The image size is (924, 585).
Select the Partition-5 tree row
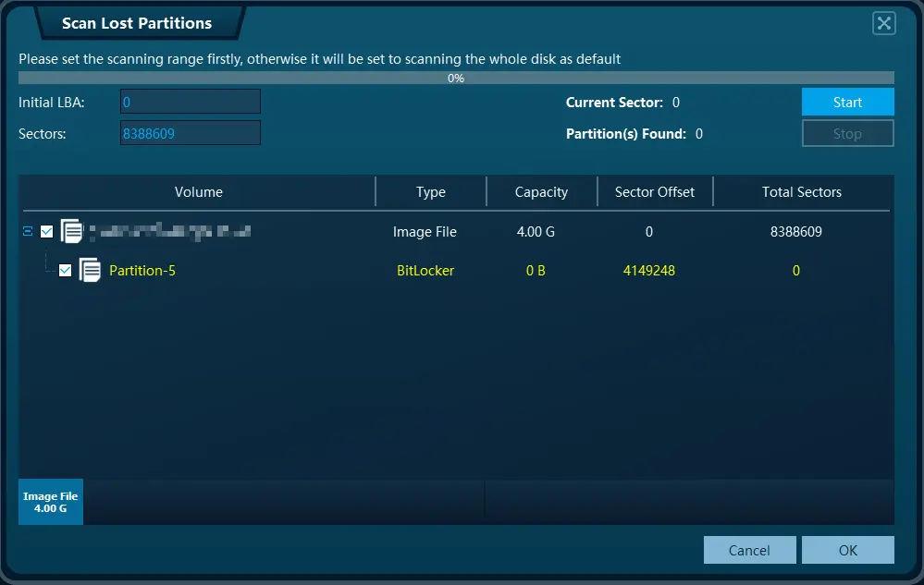coord(142,270)
